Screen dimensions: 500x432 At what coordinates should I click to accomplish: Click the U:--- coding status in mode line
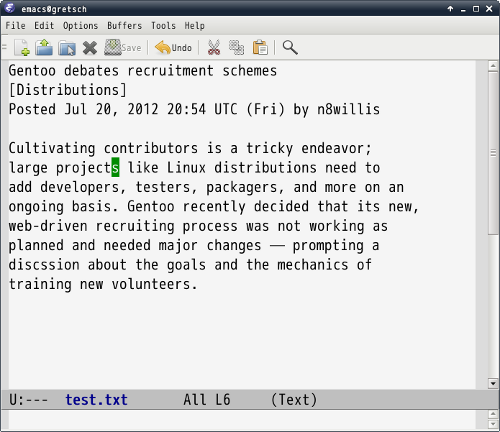[28, 399]
